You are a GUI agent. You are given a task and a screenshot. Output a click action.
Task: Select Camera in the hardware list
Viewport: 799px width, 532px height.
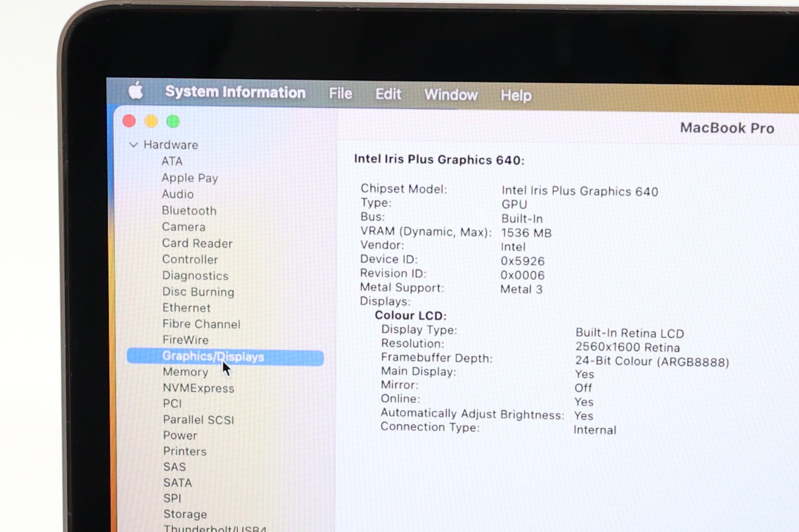[183, 227]
